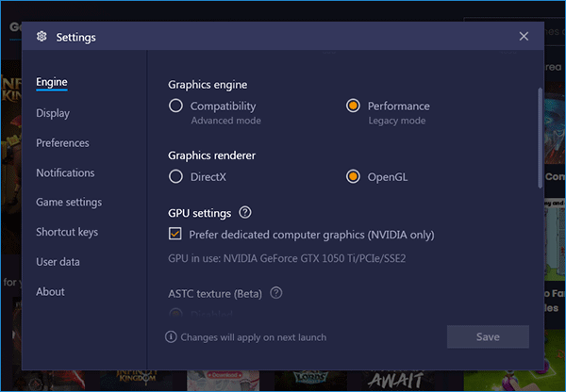Click Changes will apply on next launch text
Image resolution: width=566 pixels, height=392 pixels.
[x=254, y=337]
